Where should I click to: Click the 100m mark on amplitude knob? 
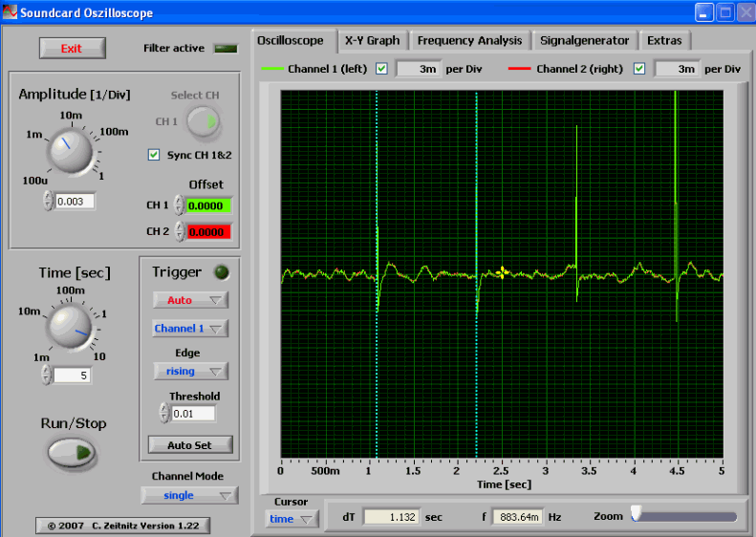115,132
